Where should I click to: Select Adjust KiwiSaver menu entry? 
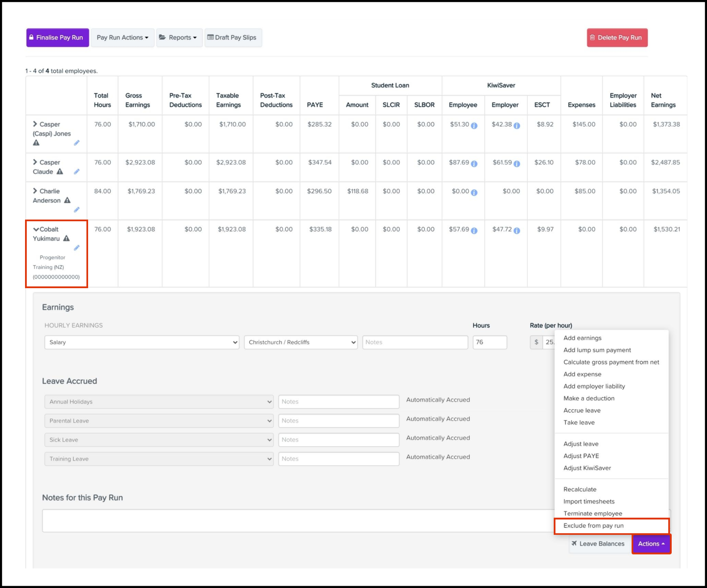click(x=587, y=468)
